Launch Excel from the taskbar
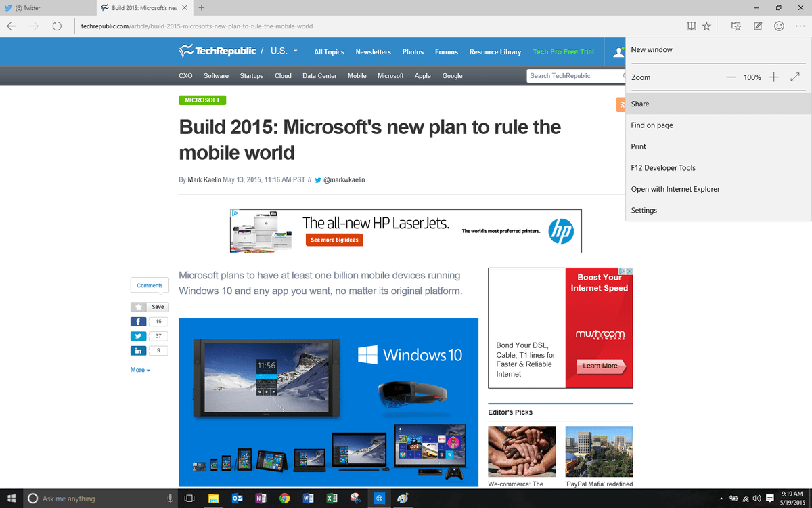The height and width of the screenshot is (508, 812). pyautogui.click(x=332, y=498)
